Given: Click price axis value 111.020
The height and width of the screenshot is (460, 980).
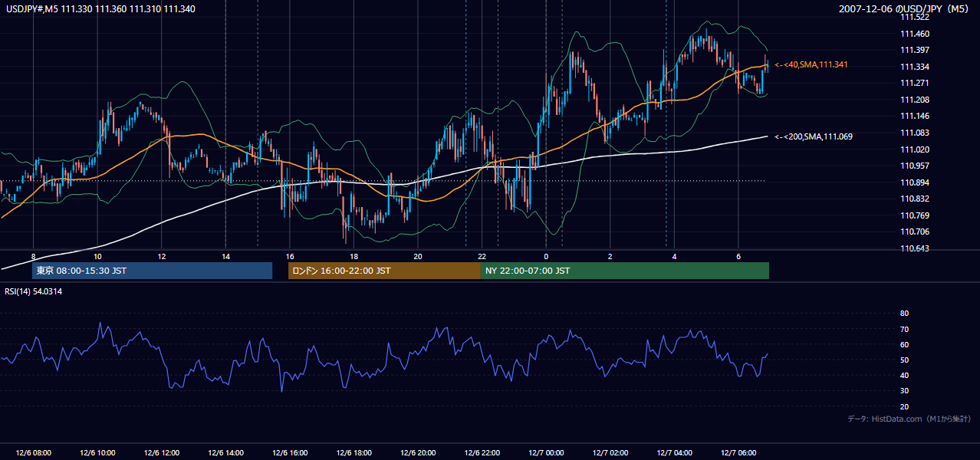Looking at the screenshot, I should (913, 149).
